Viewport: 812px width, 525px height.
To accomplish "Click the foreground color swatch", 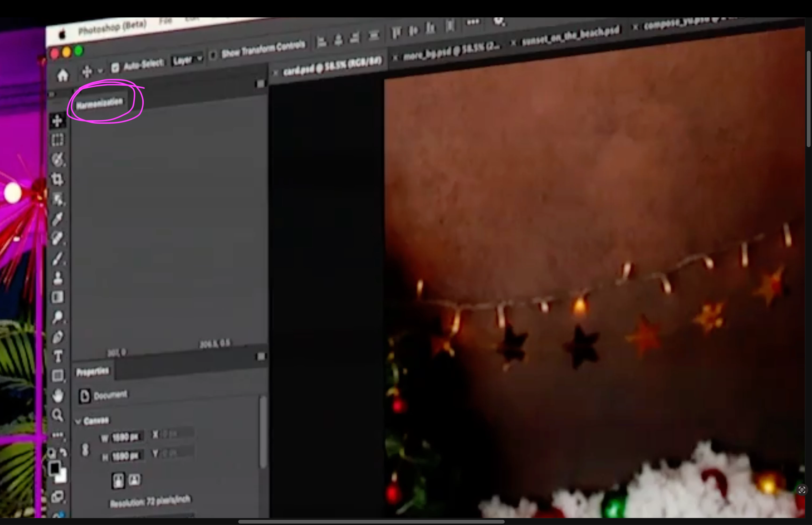I will click(55, 468).
